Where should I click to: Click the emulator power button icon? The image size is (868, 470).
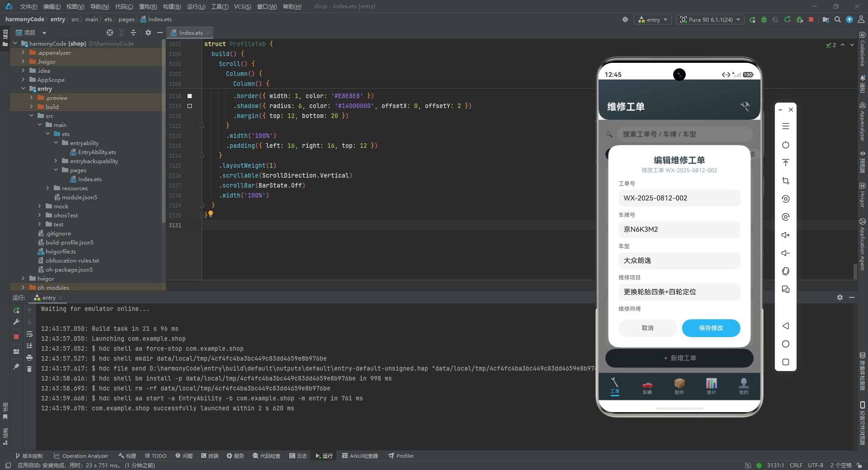tap(786, 145)
